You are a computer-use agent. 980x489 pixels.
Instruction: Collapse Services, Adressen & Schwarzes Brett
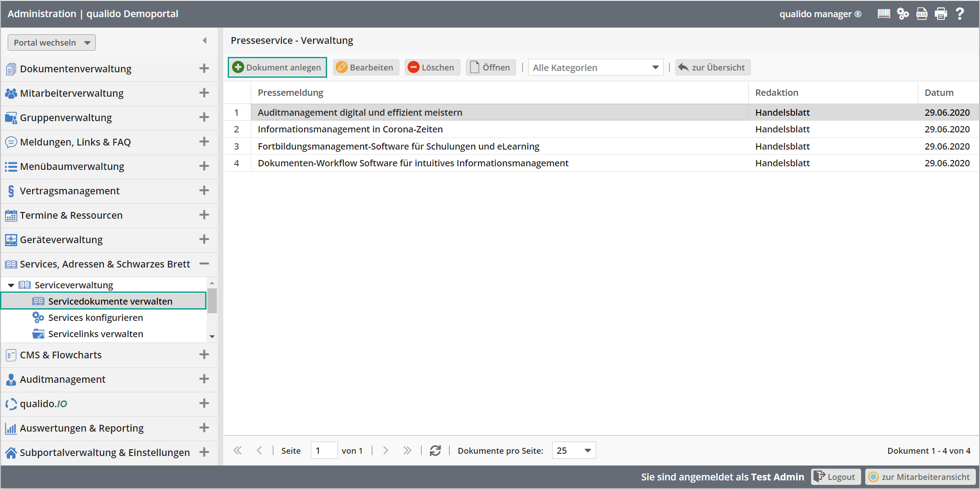[204, 264]
